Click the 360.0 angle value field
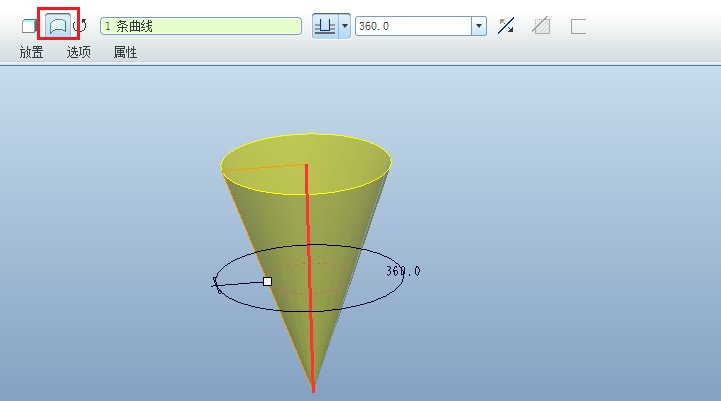 point(413,26)
